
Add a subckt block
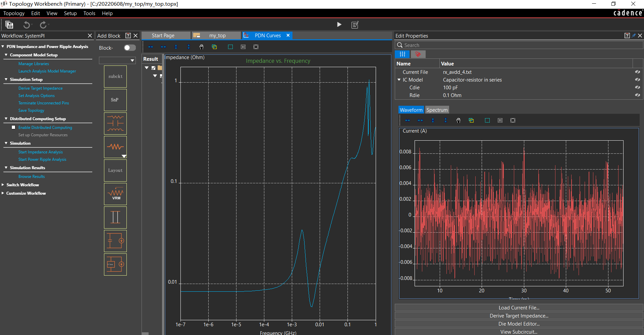(x=115, y=77)
